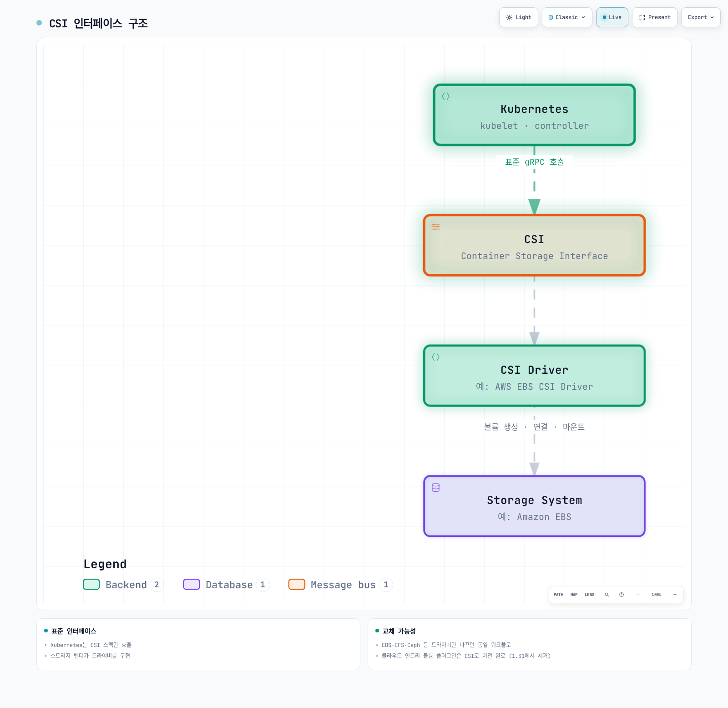
Task: Activate the LENS tool
Action: coord(589,595)
